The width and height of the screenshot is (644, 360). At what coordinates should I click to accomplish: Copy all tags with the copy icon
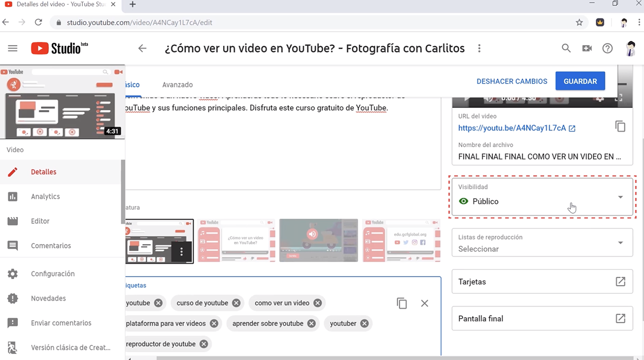click(x=402, y=303)
